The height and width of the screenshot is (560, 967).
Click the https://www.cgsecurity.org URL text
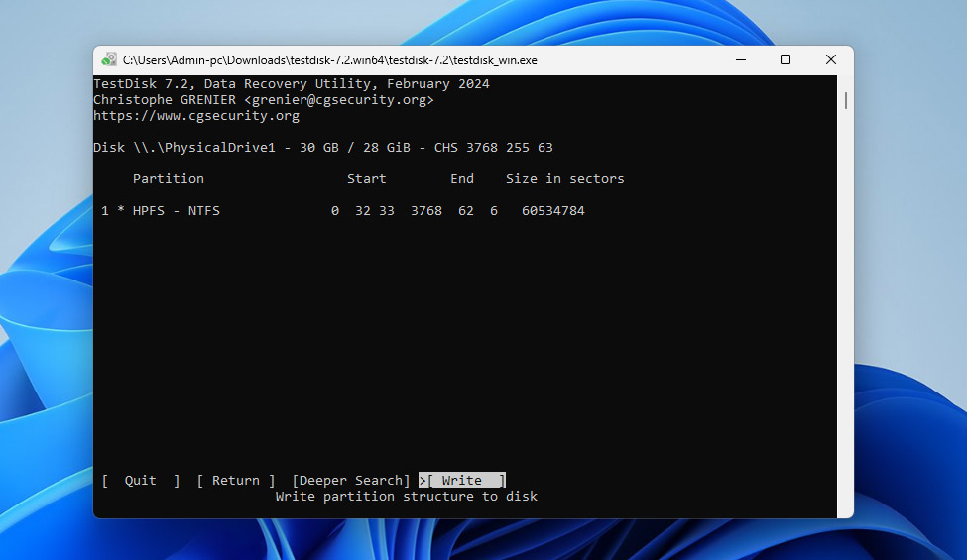196,116
